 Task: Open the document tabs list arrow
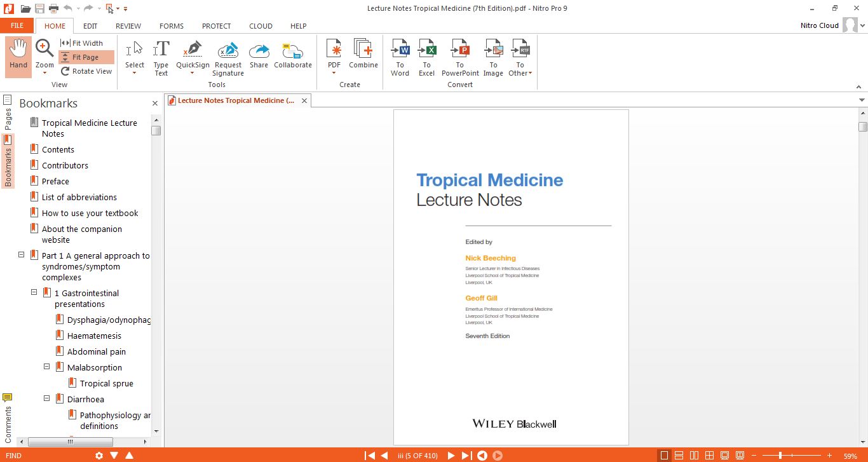tap(862, 100)
